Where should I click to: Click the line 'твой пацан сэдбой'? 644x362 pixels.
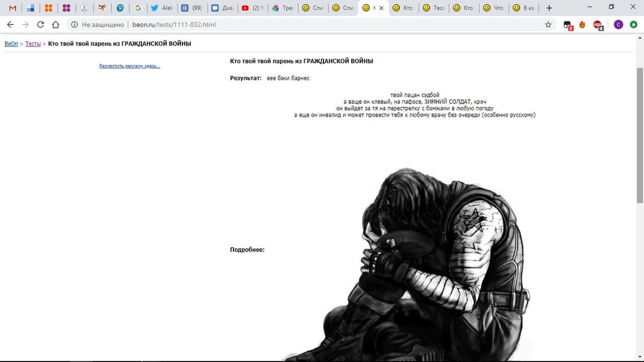(x=415, y=95)
